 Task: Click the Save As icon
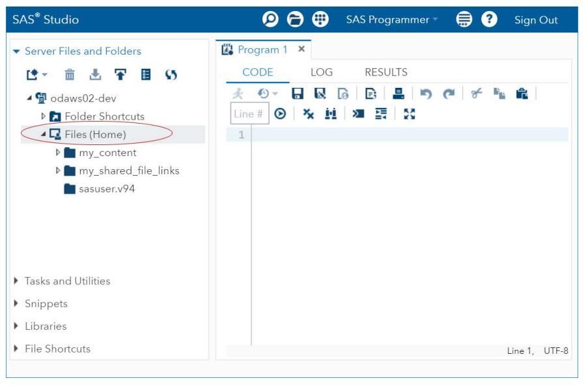(x=320, y=93)
